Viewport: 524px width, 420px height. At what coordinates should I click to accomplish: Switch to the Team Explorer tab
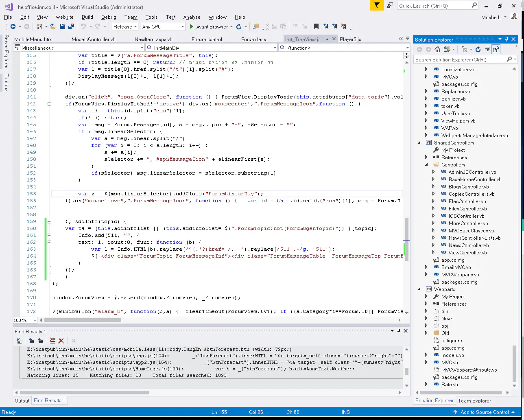tap(474, 400)
